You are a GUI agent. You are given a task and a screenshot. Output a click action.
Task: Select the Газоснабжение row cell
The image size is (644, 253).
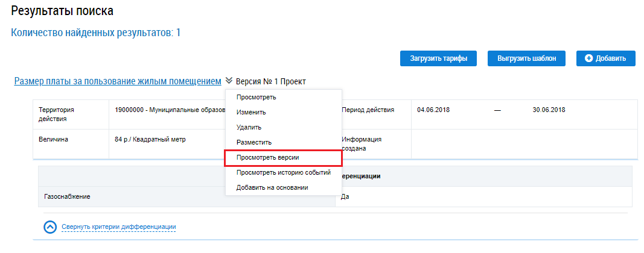point(71,197)
